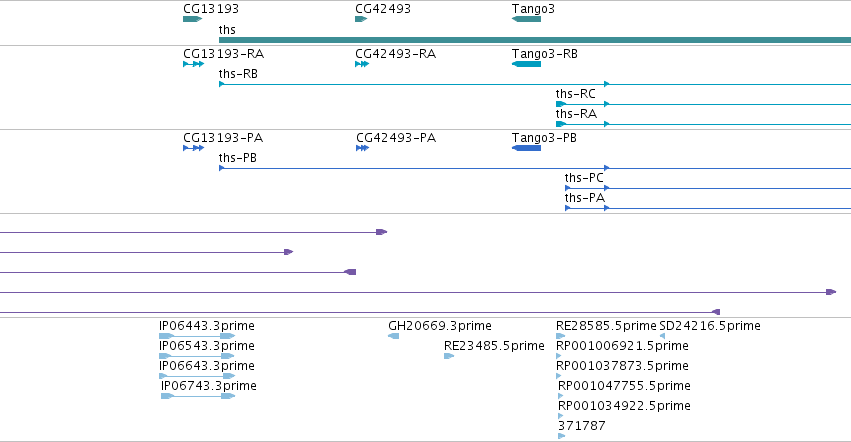Click the CG42493-RA label

pos(396,54)
